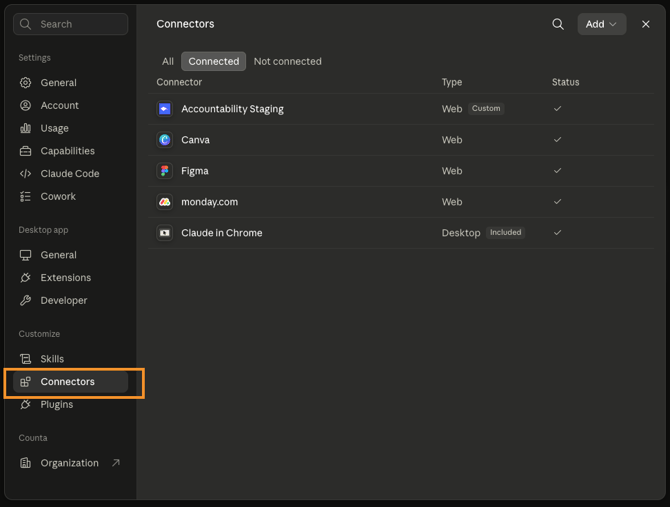Viewport: 670px width, 507px height.
Task: Expand the Add dropdown button
Action: point(602,24)
